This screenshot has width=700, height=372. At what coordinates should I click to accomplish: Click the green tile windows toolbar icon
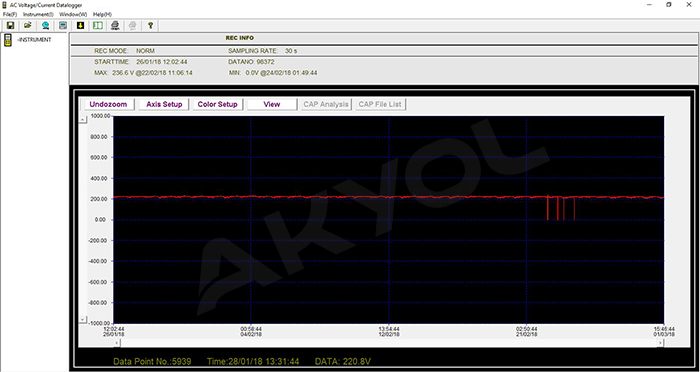point(97,25)
